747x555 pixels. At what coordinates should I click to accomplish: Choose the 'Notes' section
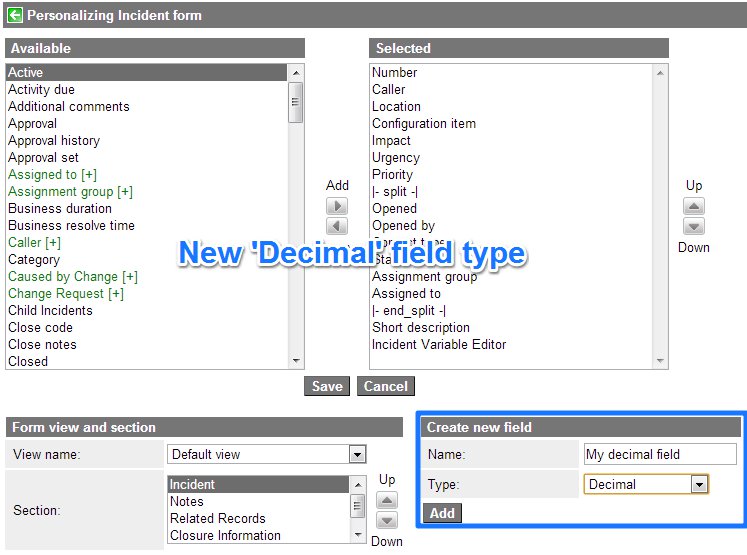(x=187, y=501)
